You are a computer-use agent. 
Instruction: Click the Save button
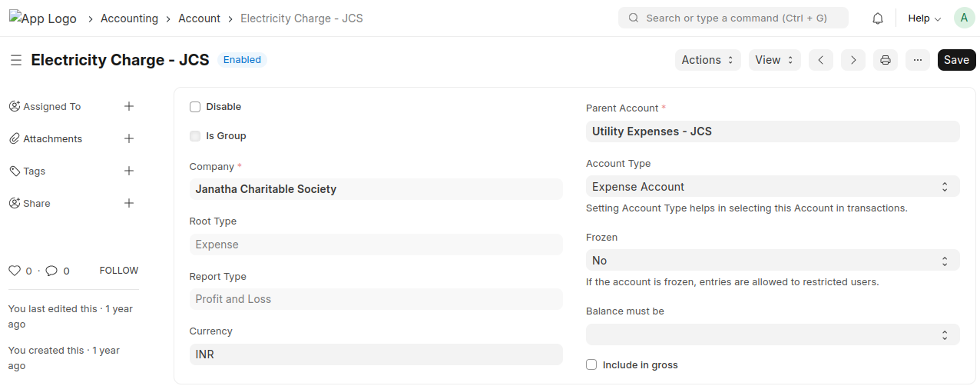click(x=956, y=60)
